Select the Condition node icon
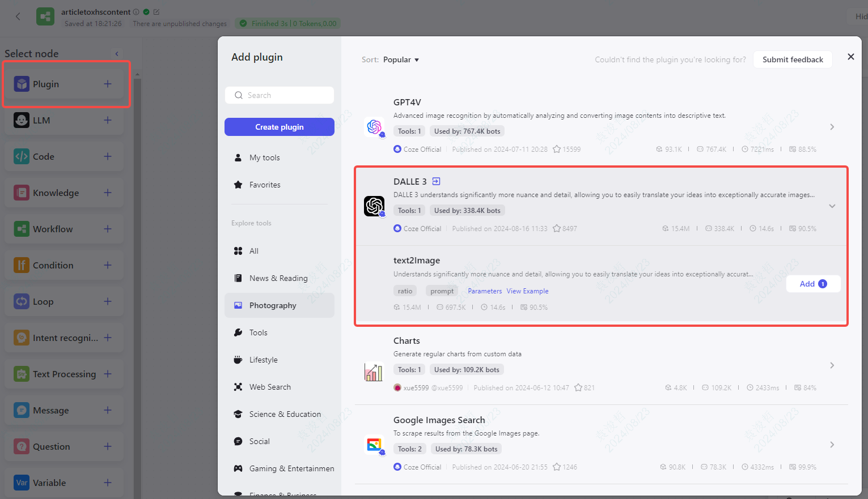The width and height of the screenshot is (868, 499). (x=21, y=265)
